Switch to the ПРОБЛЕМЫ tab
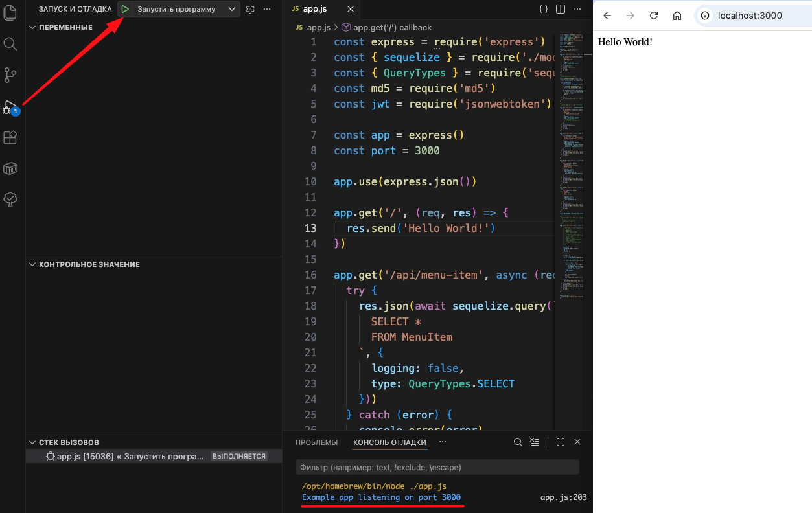812x513 pixels. (316, 442)
